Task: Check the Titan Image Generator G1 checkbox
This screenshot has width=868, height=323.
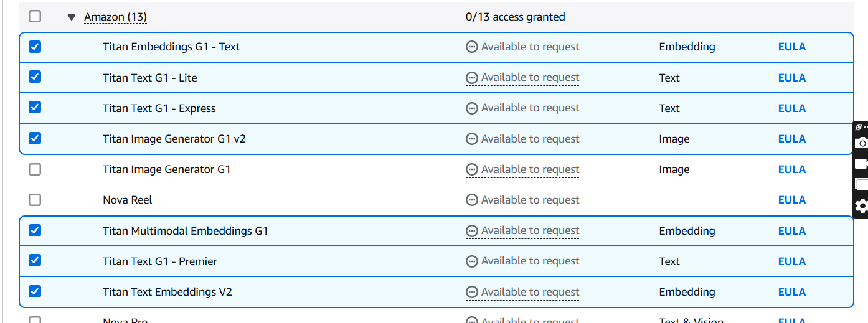Action: [35, 169]
